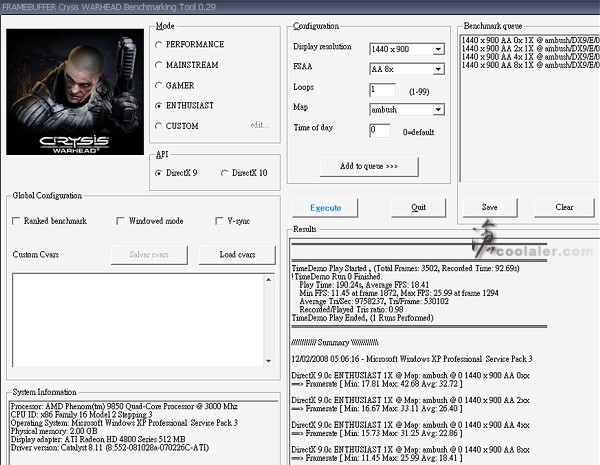Select DirectX 9 API option
The height and width of the screenshot is (465, 600).
[x=158, y=173]
